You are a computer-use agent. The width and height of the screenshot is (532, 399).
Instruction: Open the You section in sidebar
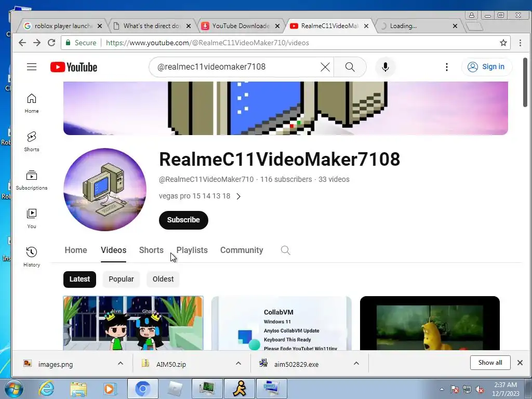click(32, 219)
